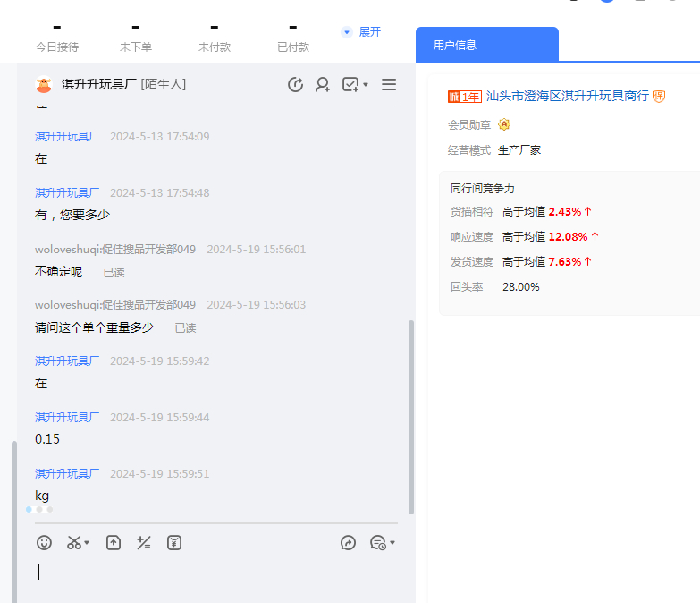Click the scissors screenshot icon
Screen dimensions: 700x603
click(x=74, y=542)
